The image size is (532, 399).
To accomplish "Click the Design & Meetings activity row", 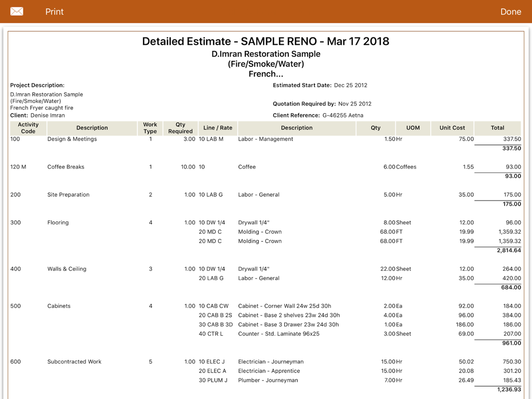I will pyautogui.click(x=72, y=139).
